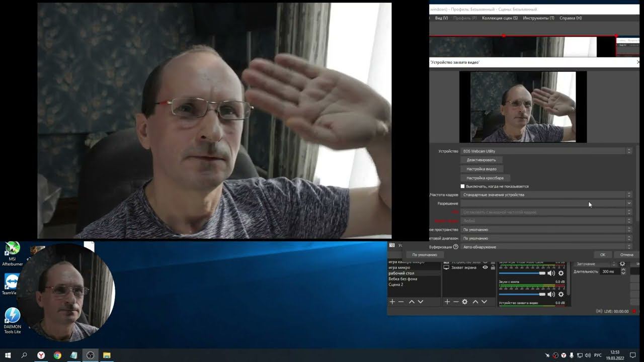Open DAEMON Tools Lite desktop shortcut
Viewport: 644px width, 362px height.
click(x=12, y=321)
